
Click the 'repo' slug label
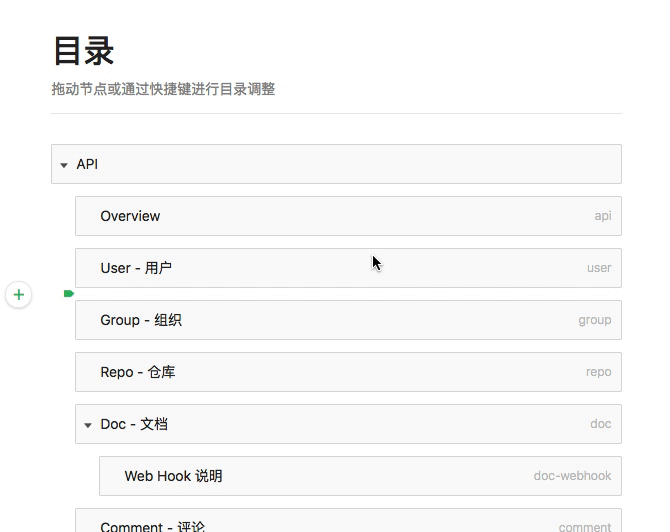pos(598,372)
